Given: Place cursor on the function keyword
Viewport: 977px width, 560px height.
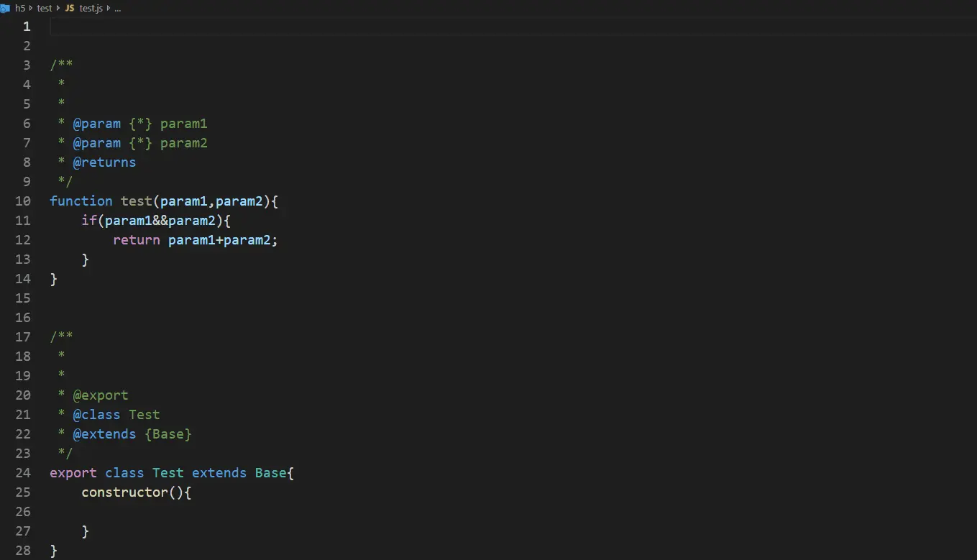Looking at the screenshot, I should [81, 201].
